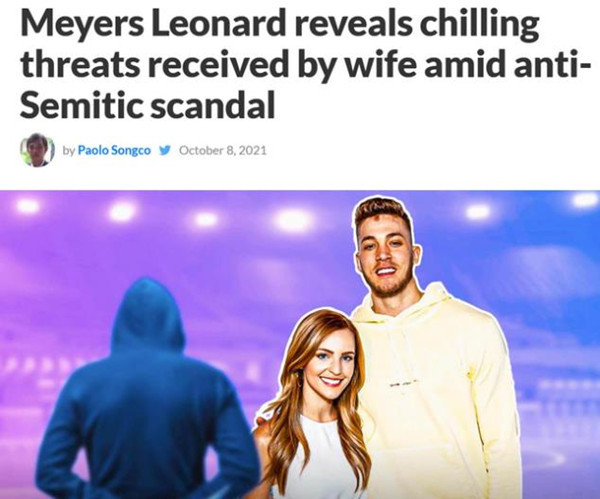This screenshot has height=499, width=600.
Task: Open the author's round avatar photo
Action: 37,150
